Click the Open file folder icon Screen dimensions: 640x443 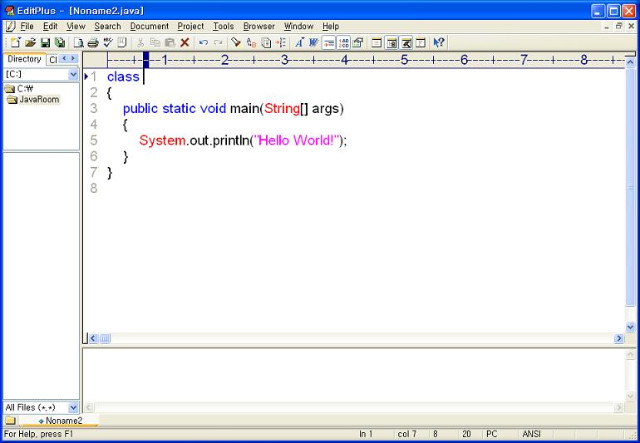(30, 42)
